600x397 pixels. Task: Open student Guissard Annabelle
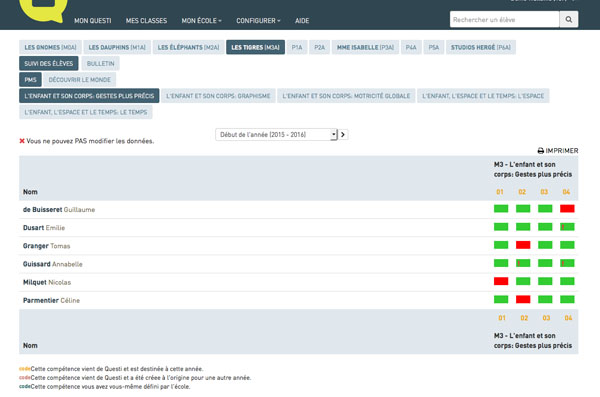pos(53,264)
